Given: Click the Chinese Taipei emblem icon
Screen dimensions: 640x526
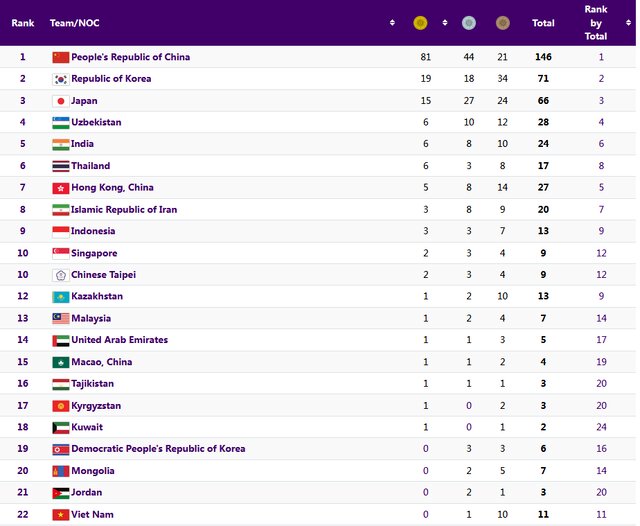Looking at the screenshot, I should [60, 275].
